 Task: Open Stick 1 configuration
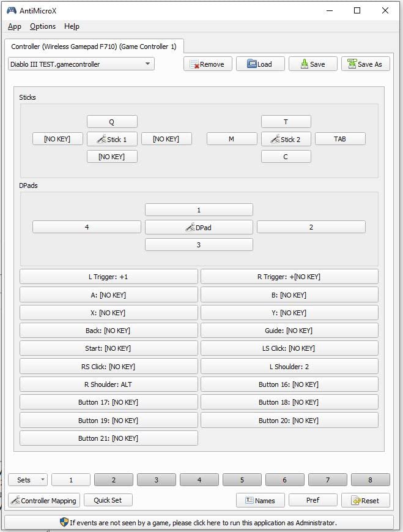pos(112,139)
